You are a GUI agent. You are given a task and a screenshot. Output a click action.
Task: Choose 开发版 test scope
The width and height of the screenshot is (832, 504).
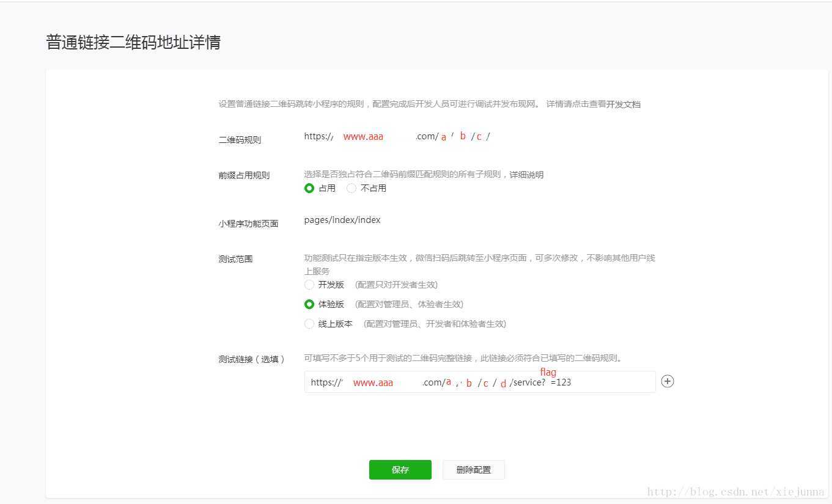(x=309, y=285)
